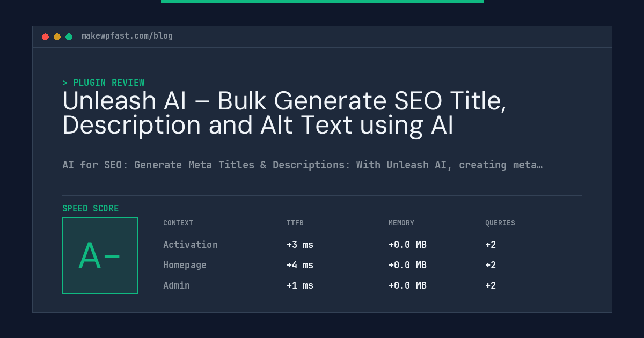This screenshot has width=644, height=338.
Task: Click the Homepage queries value +2
Action: click(491, 265)
